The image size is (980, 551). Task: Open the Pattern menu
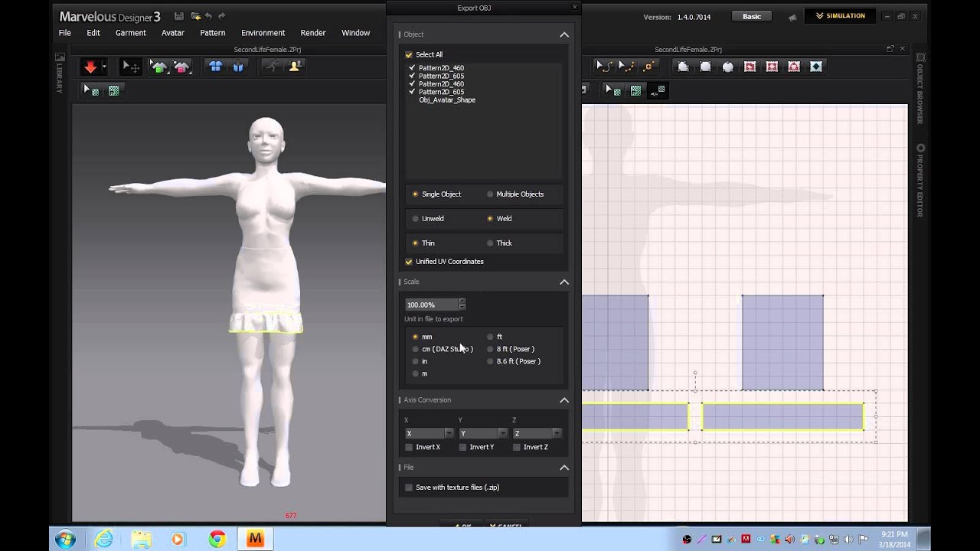[x=213, y=33]
